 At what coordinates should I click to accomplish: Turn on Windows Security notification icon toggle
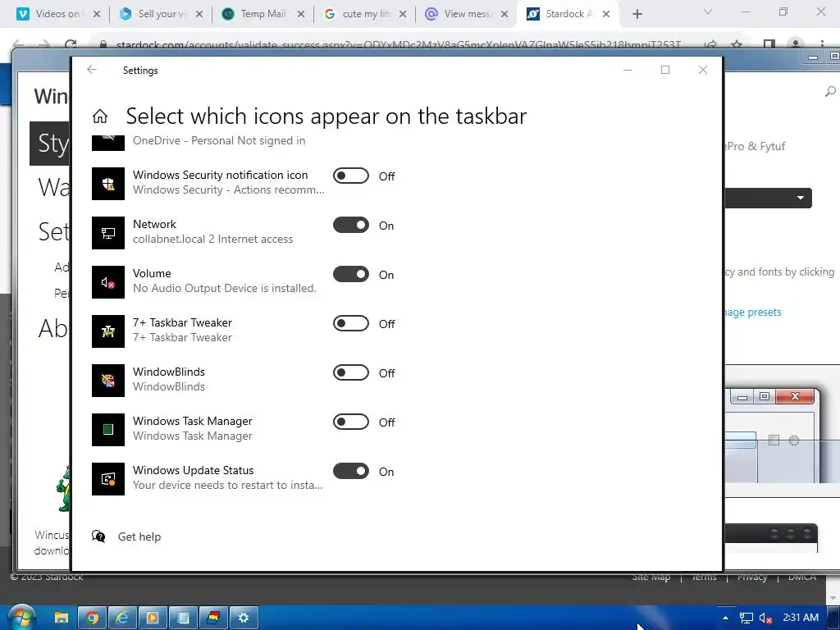tap(351, 176)
